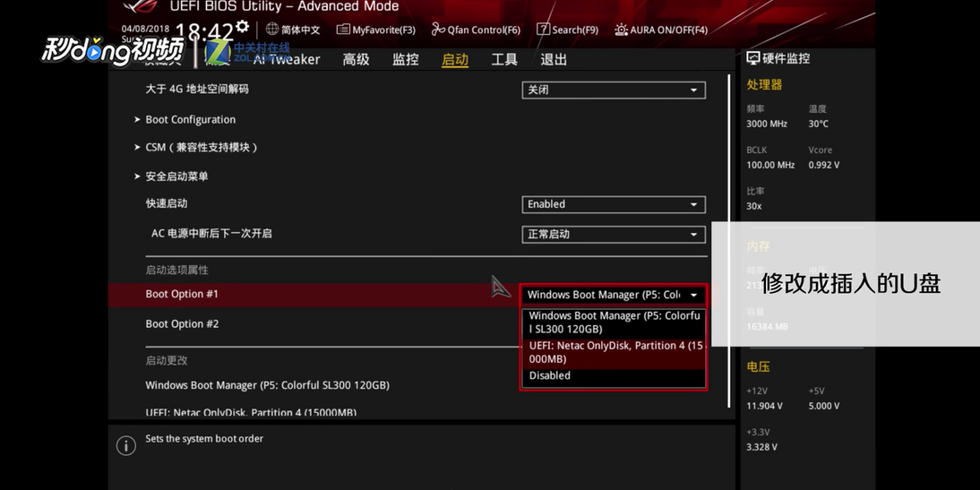Switch to the 监控 tab
Viewport: 980px width, 490px height.
coord(405,59)
